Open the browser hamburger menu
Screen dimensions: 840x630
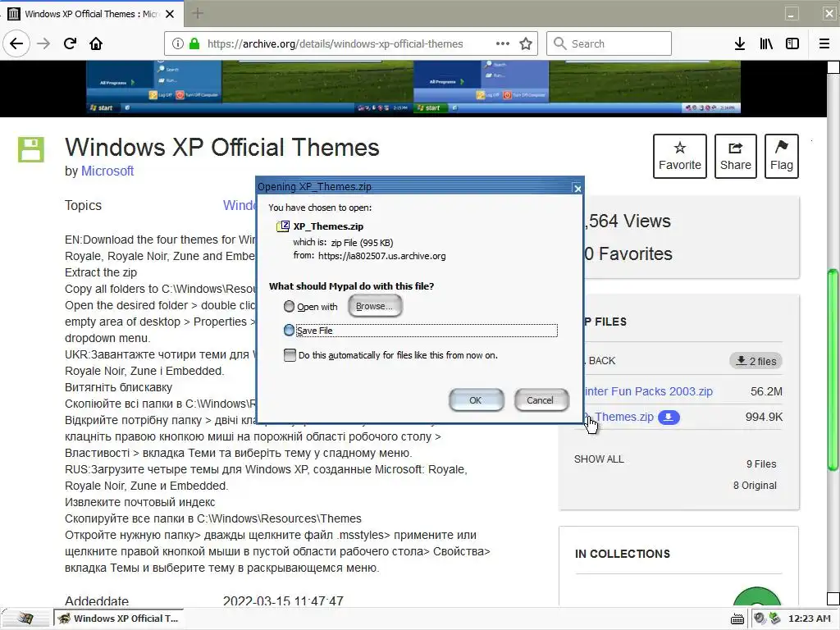(824, 43)
